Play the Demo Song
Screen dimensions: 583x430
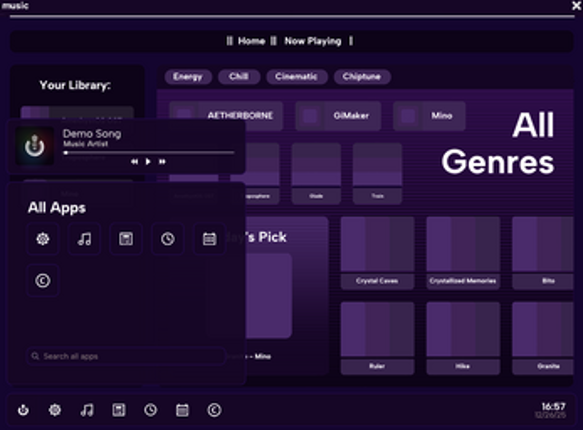point(148,162)
